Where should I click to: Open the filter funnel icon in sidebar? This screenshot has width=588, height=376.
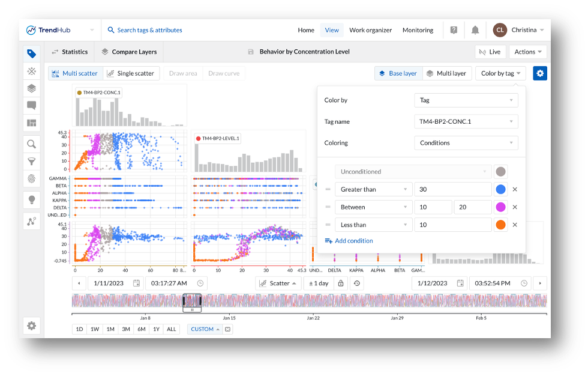click(32, 161)
